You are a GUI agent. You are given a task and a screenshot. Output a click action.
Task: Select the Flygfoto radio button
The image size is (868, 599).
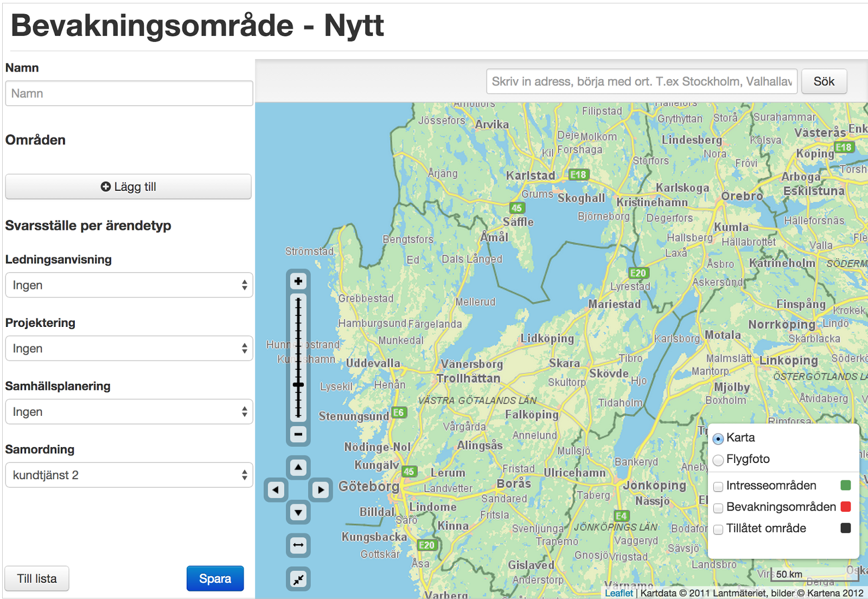click(718, 460)
